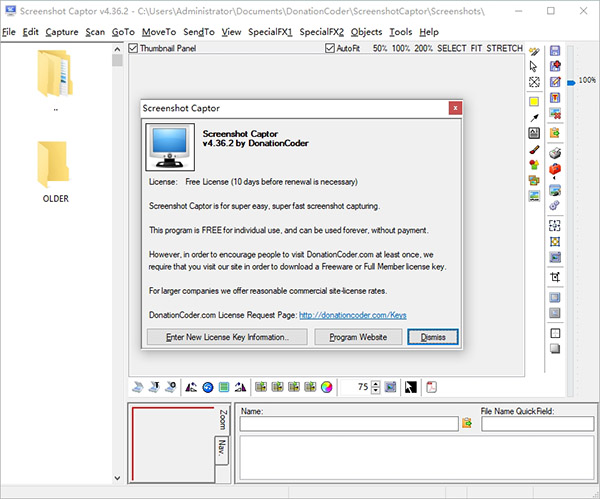Pick the yellow highlight rectangle tool
Screen dimensions: 600x499
534,101
